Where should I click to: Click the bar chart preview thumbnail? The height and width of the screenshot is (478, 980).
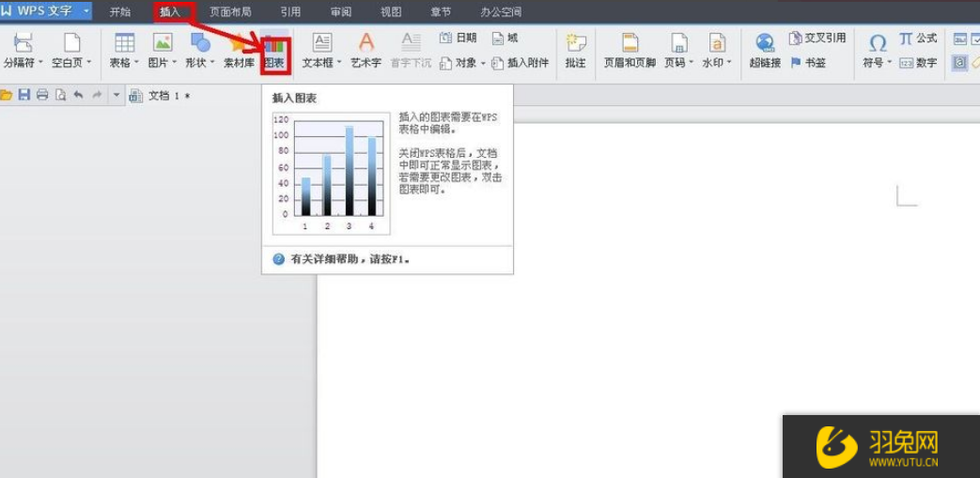click(332, 174)
